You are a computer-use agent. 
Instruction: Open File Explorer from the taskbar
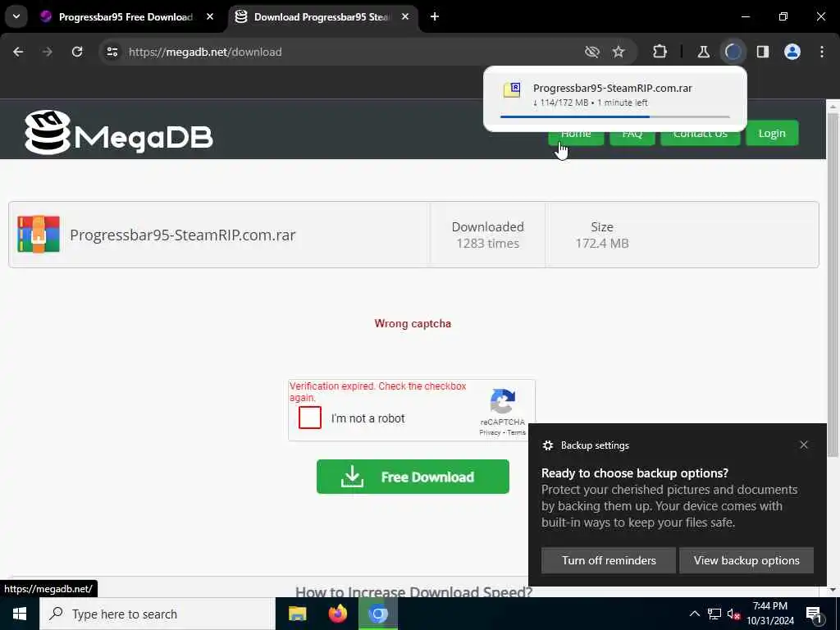click(x=297, y=614)
